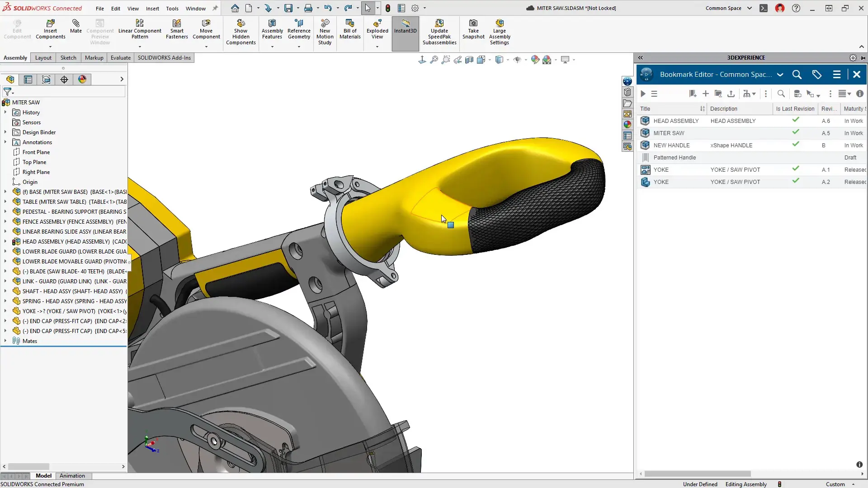Open Bill of Materials tool
Screen dimensions: 868x488
350,29
